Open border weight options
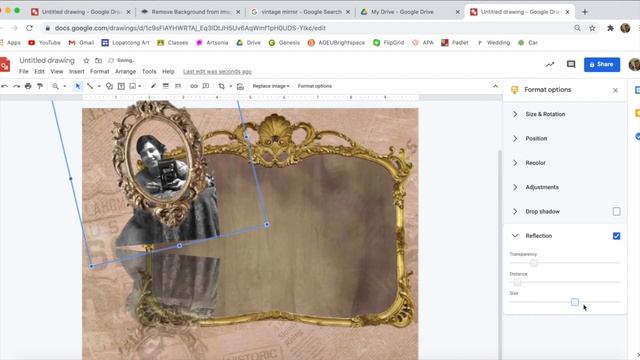 (x=165, y=86)
